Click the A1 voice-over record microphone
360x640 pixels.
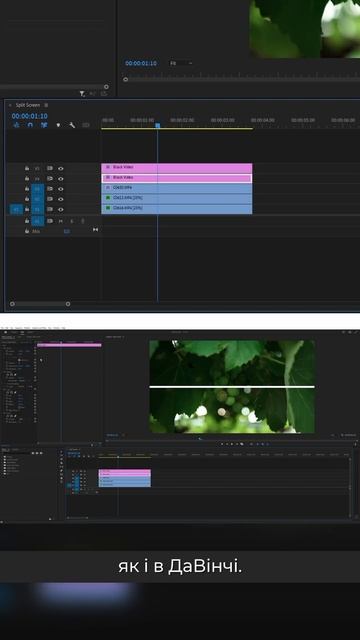(x=83, y=221)
